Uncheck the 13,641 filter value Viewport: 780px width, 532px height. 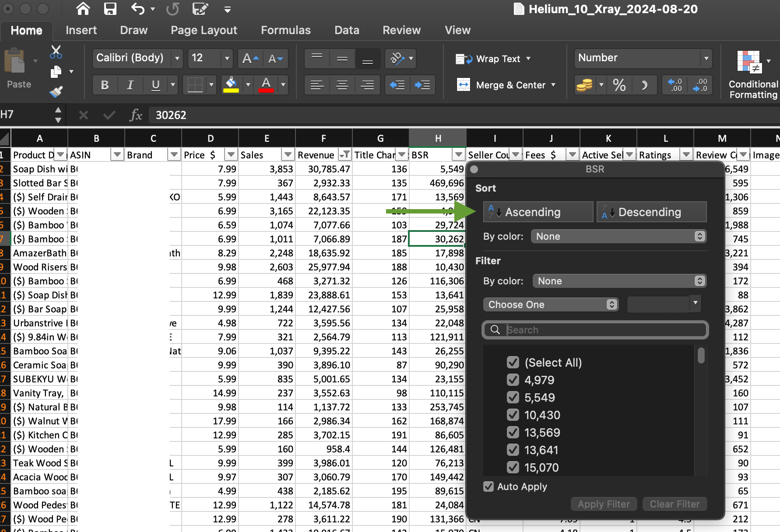click(513, 450)
